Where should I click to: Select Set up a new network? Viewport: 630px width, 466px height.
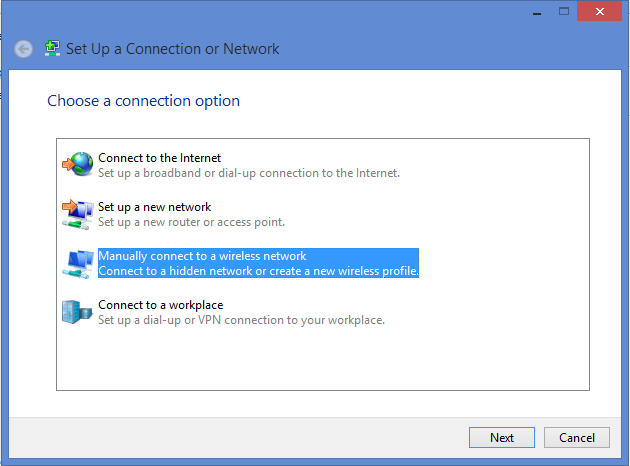click(x=155, y=207)
